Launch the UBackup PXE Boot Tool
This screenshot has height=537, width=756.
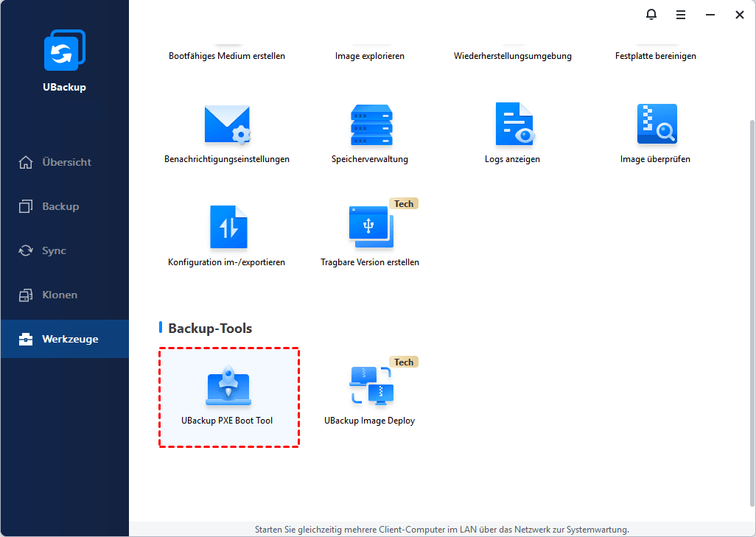228,390
